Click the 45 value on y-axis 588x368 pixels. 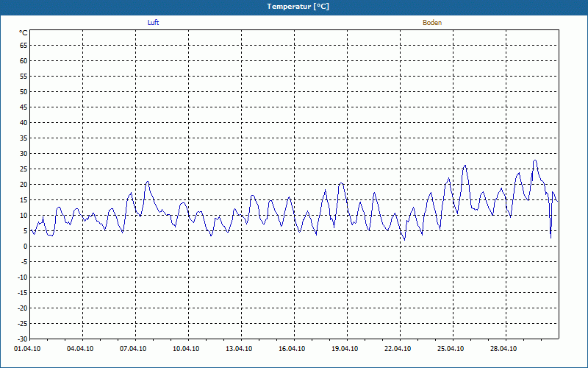click(x=24, y=107)
